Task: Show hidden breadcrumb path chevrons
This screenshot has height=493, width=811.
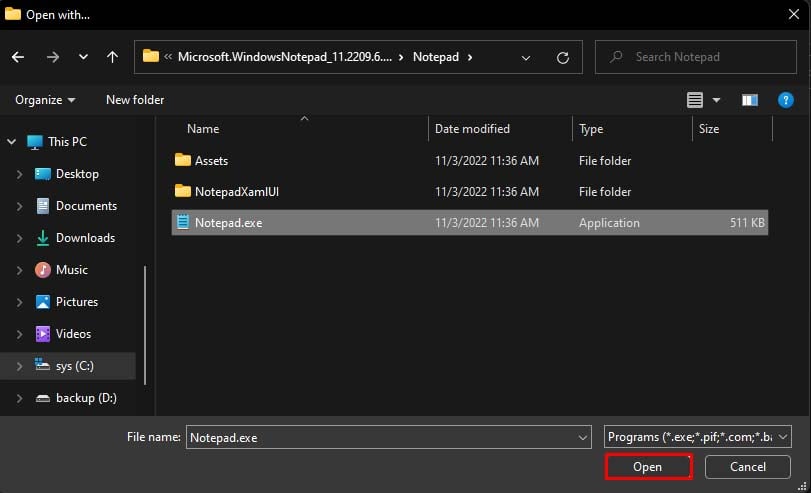Action: click(168, 57)
